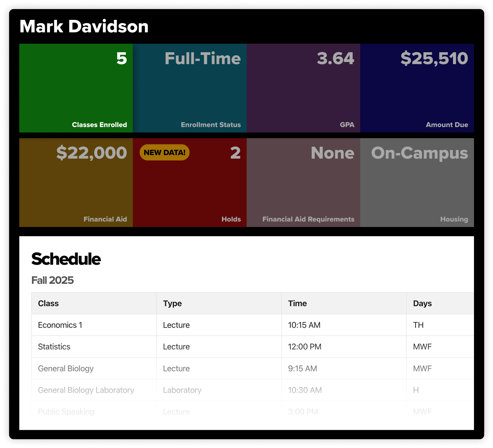Select the General Biology lecture class cell

pos(94,368)
